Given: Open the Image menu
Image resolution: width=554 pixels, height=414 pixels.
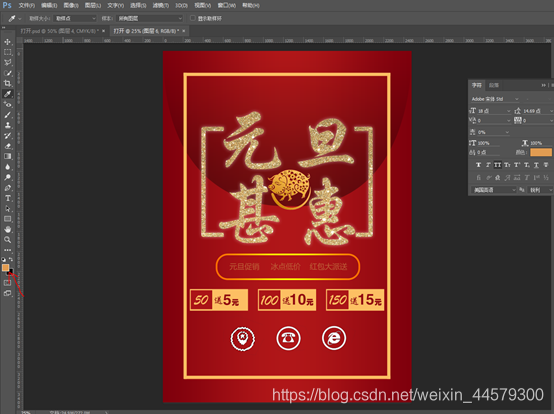Looking at the screenshot, I should pyautogui.click(x=71, y=5).
